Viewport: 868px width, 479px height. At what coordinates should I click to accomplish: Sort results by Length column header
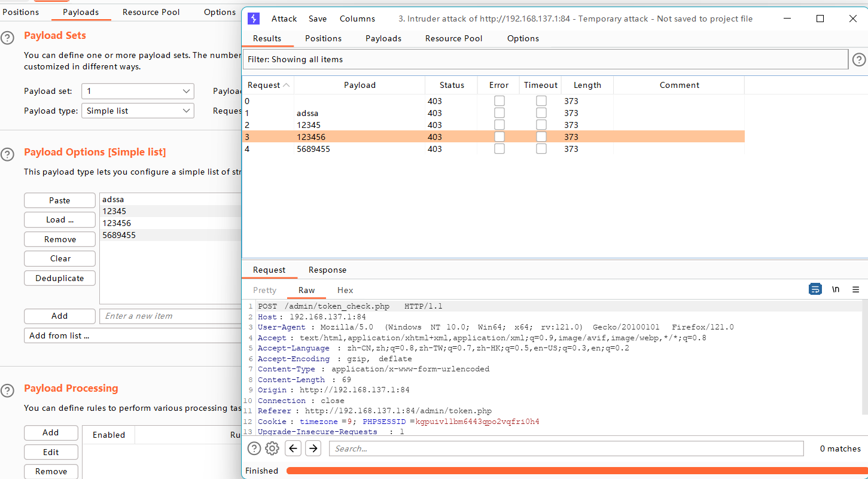(587, 85)
